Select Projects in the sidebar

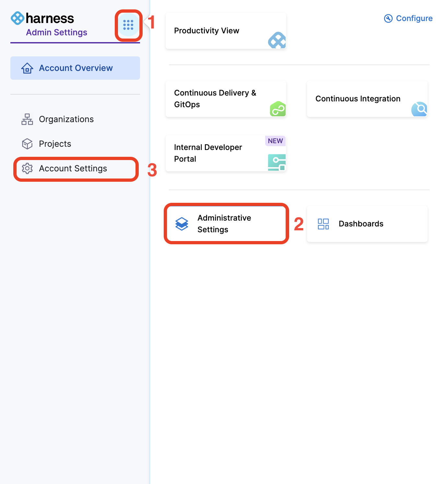click(55, 144)
